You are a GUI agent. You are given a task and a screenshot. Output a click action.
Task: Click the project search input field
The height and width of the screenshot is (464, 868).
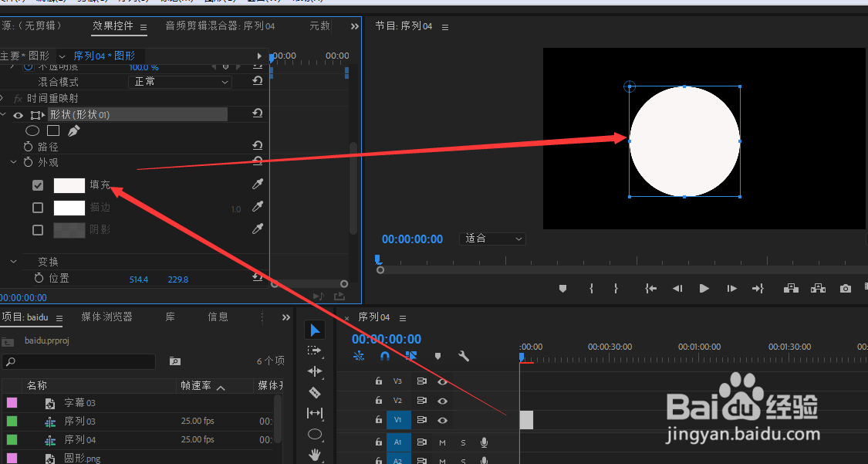(x=79, y=361)
